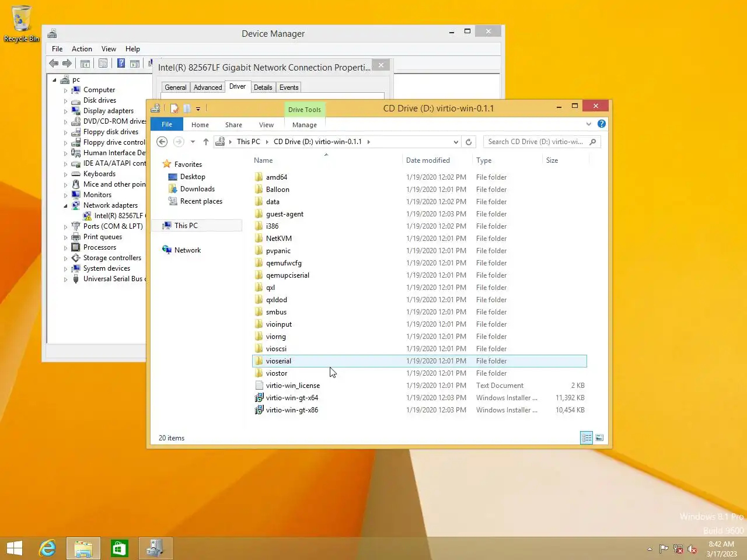Screen dimensions: 747x560
Task: Expand the Explorer ribbon with chevron
Action: pyautogui.click(x=588, y=124)
